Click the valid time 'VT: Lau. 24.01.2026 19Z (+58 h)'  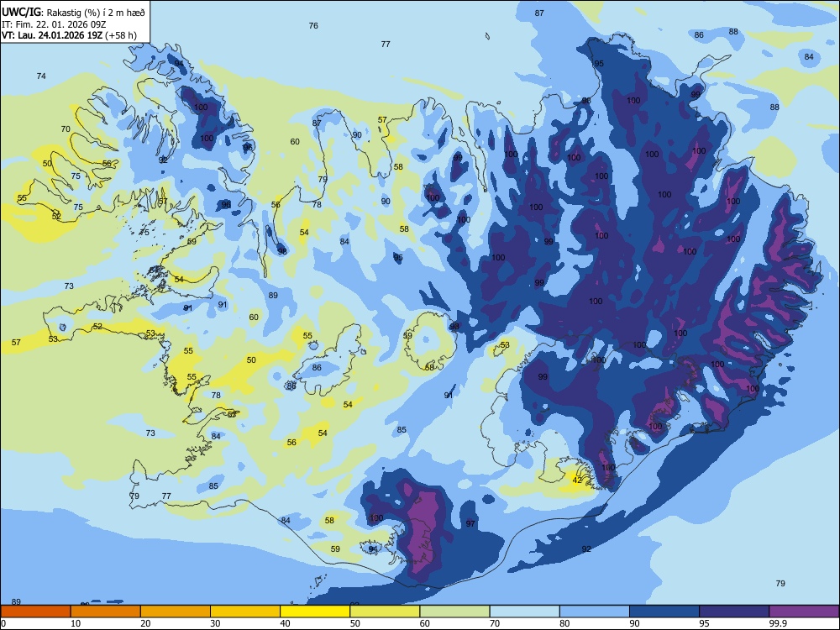(x=69, y=35)
